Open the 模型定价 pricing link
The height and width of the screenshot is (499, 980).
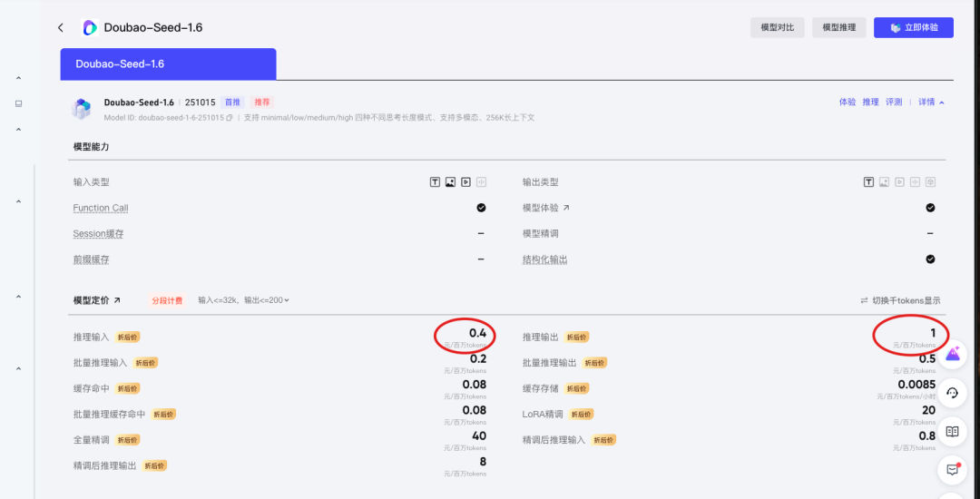(x=97, y=300)
